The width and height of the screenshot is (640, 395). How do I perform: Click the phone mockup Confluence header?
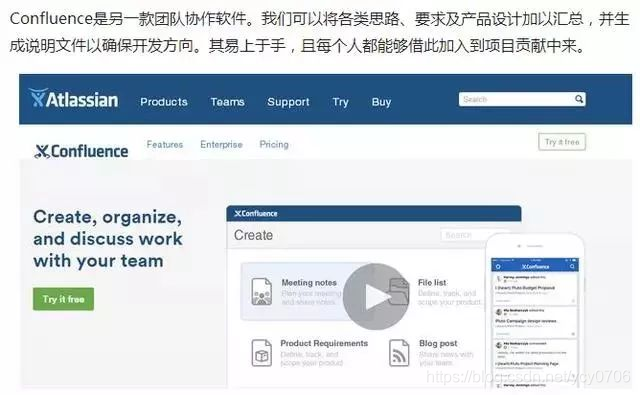(535, 266)
